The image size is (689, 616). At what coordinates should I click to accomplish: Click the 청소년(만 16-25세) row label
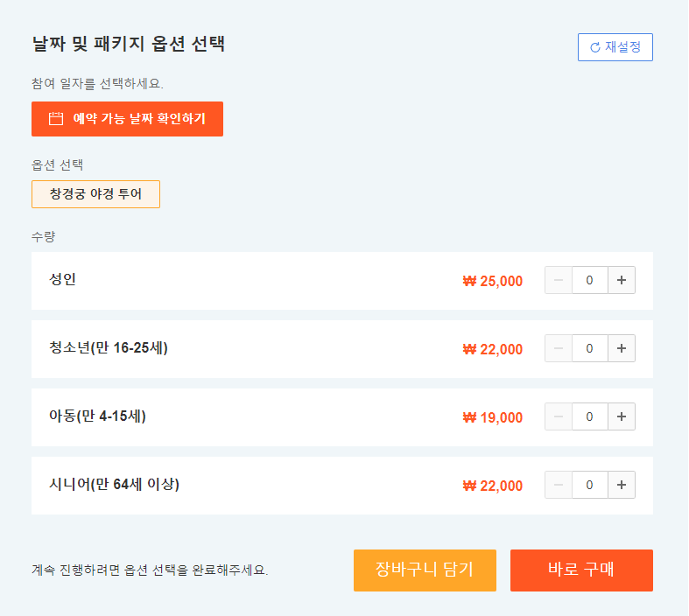[x=109, y=347]
